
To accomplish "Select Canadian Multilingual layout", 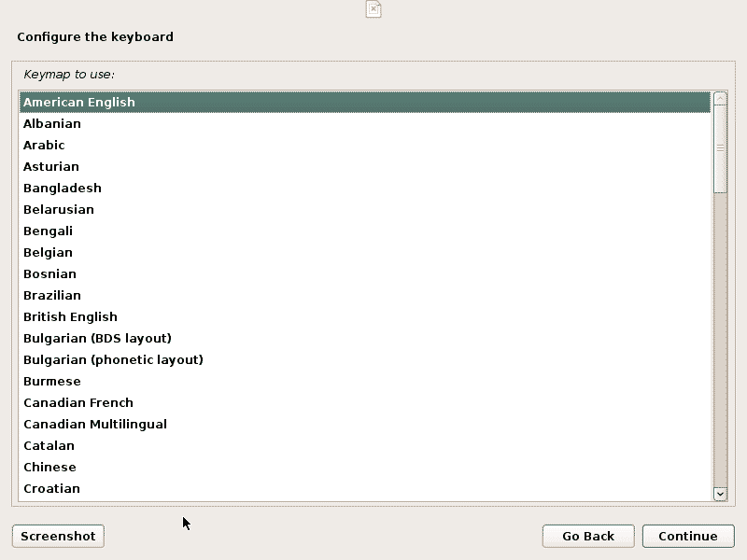I will pyautogui.click(x=95, y=425).
